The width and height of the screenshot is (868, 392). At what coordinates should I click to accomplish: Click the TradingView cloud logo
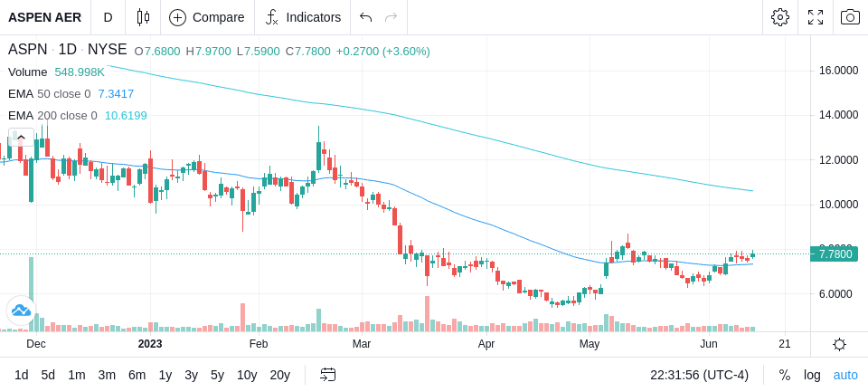21,311
